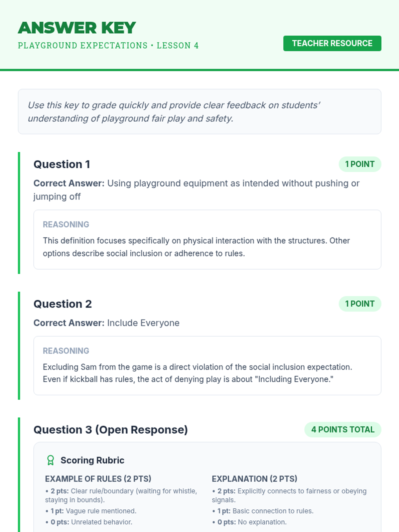Click Question 2's 1 Point badge

click(359, 304)
